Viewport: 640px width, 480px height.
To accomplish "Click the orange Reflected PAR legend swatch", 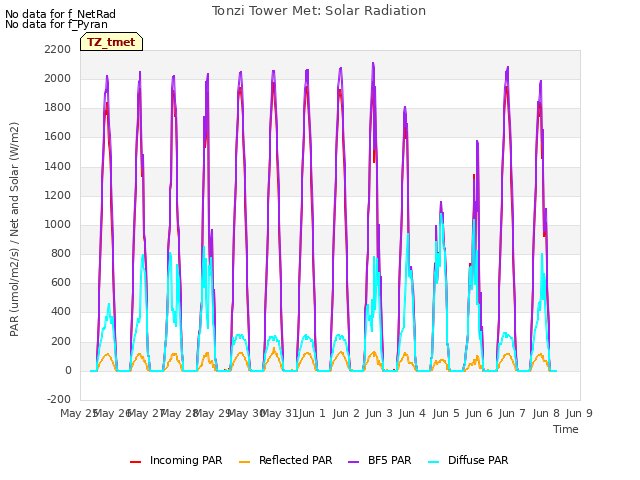I will point(244,462).
